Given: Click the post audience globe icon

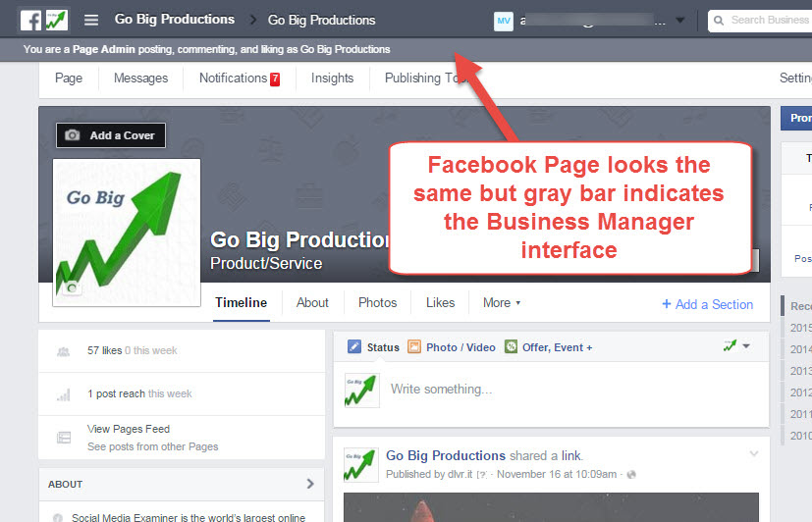Looking at the screenshot, I should [x=631, y=474].
